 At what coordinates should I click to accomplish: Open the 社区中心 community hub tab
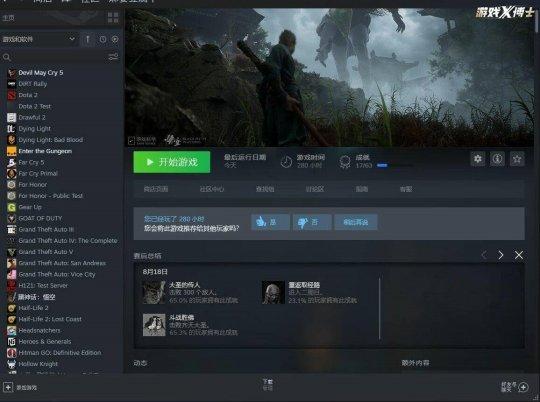[x=212, y=189]
